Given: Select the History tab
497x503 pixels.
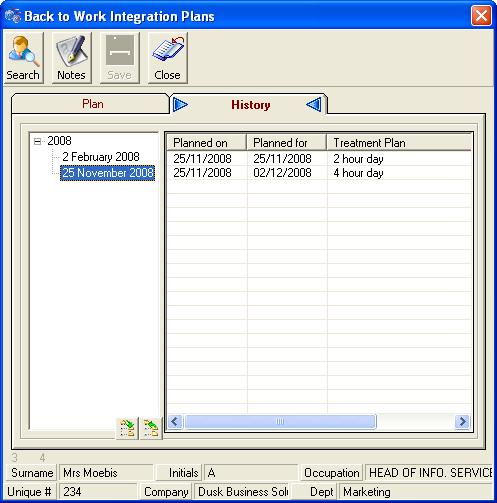Looking at the screenshot, I should (251, 105).
